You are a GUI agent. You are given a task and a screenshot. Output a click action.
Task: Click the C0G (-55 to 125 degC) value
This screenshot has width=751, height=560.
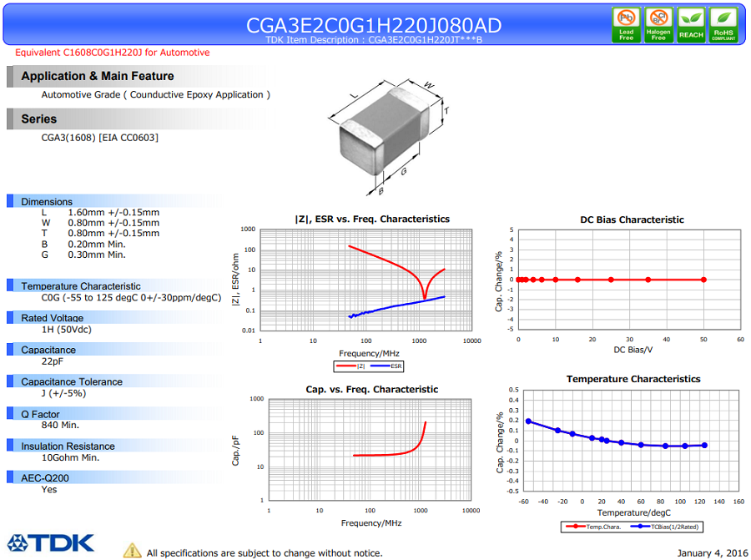[x=131, y=297]
